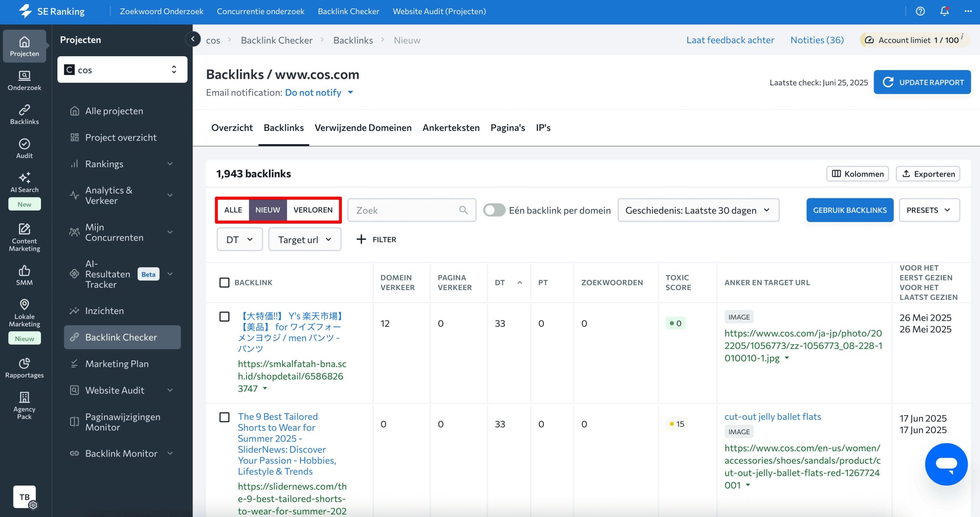The width and height of the screenshot is (980, 517).
Task: Open the Backlinks chain icon in sidebar
Action: click(x=24, y=114)
